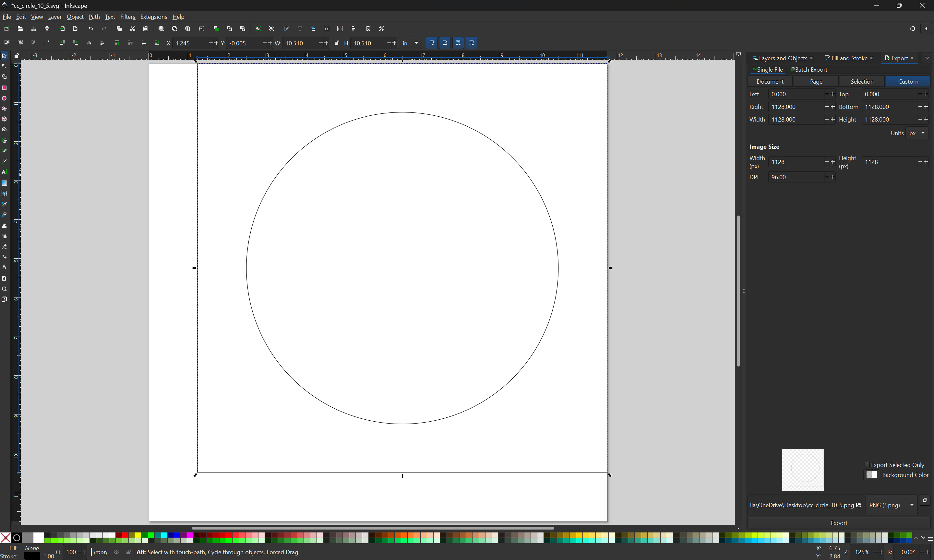Click the Undo icon in the toolbar
The width and height of the screenshot is (934, 560).
point(90,29)
